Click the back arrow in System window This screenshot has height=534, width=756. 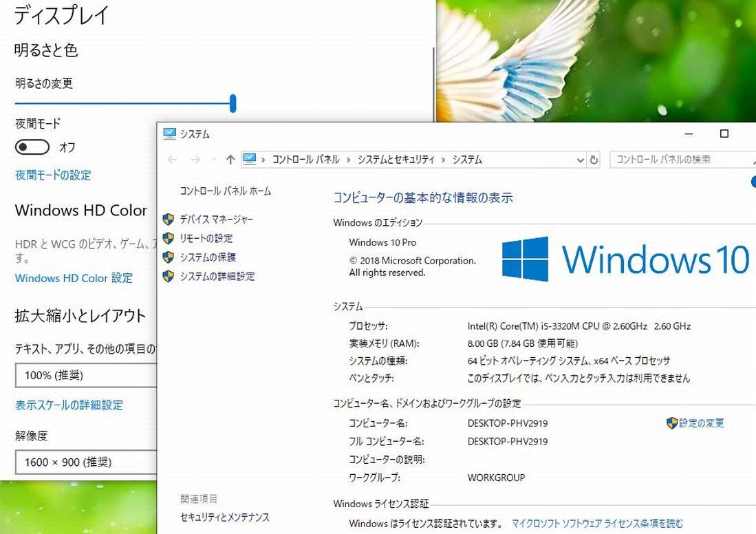pyautogui.click(x=172, y=160)
